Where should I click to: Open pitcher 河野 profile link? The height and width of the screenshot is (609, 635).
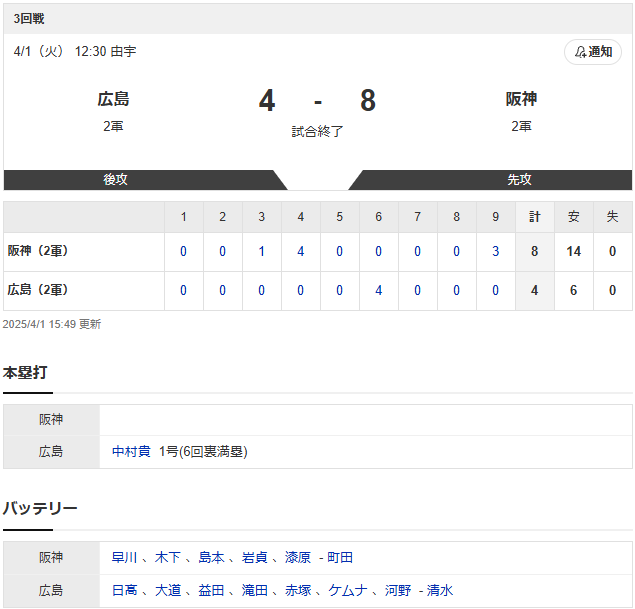pyautogui.click(x=398, y=590)
